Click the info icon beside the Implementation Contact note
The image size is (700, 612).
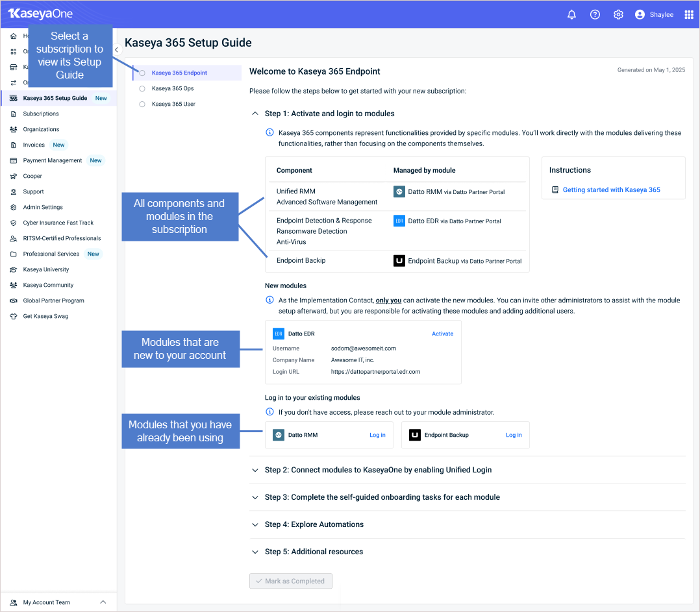pyautogui.click(x=269, y=300)
